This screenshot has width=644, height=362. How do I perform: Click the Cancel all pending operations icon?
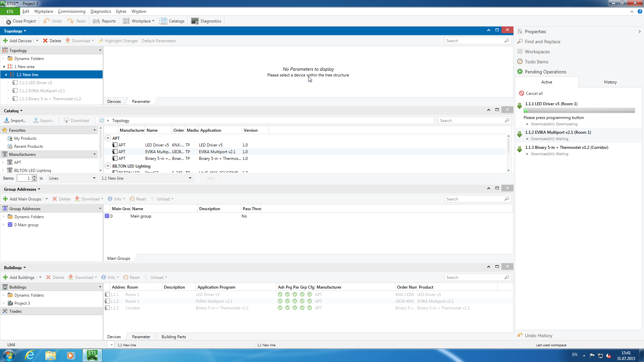pyautogui.click(x=522, y=94)
